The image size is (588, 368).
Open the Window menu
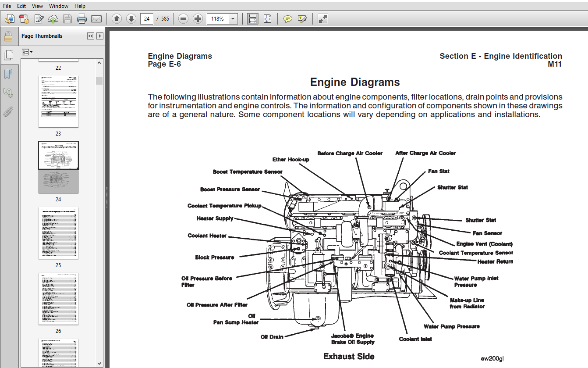[59, 6]
